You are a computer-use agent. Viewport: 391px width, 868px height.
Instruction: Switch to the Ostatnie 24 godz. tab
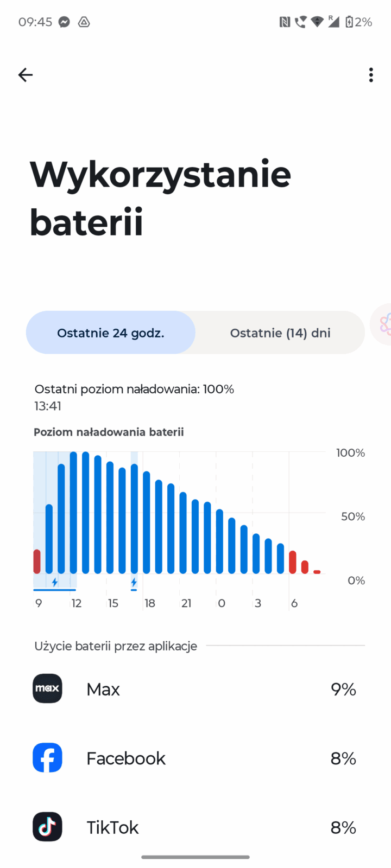[111, 333]
